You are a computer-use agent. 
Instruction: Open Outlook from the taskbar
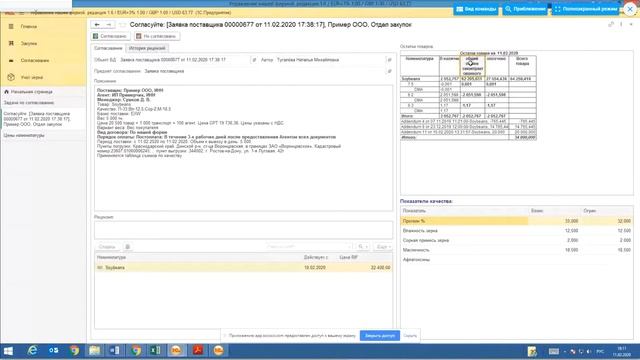point(53,351)
